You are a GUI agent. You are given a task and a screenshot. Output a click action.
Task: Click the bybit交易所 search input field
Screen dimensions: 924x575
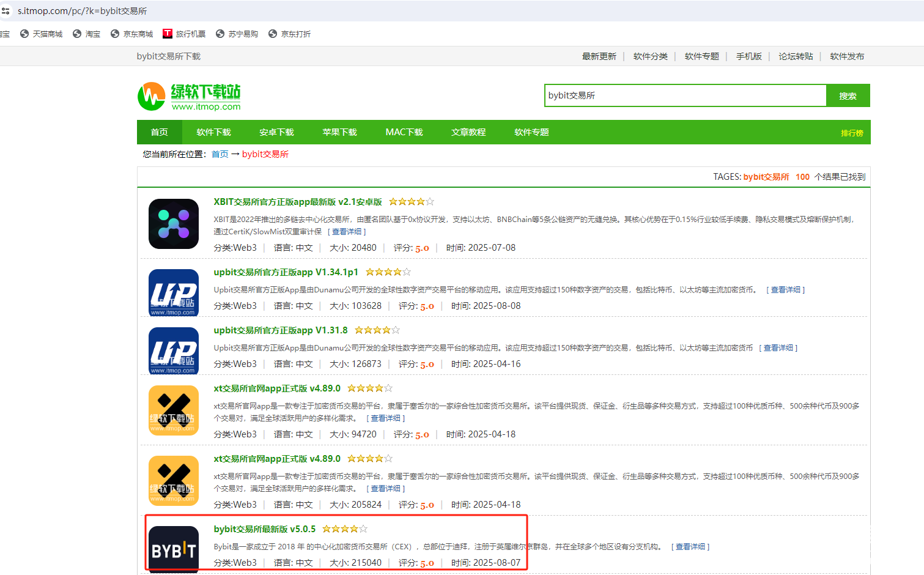[x=685, y=96]
